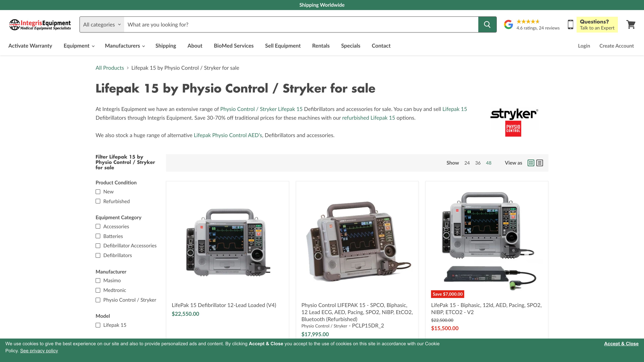This screenshot has width=644, height=362.
Task: Open the All categories dropdown
Action: point(102,24)
